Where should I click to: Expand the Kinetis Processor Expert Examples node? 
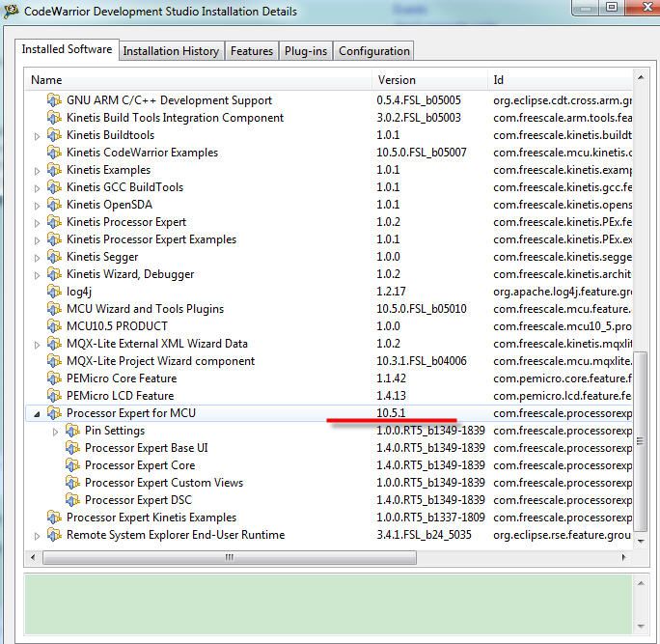pyautogui.click(x=37, y=240)
